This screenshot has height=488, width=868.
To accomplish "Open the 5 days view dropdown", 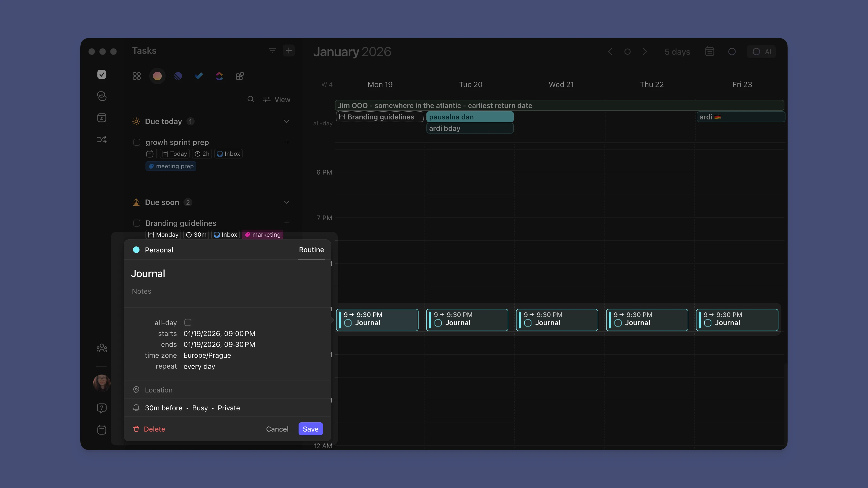I will coord(677,52).
